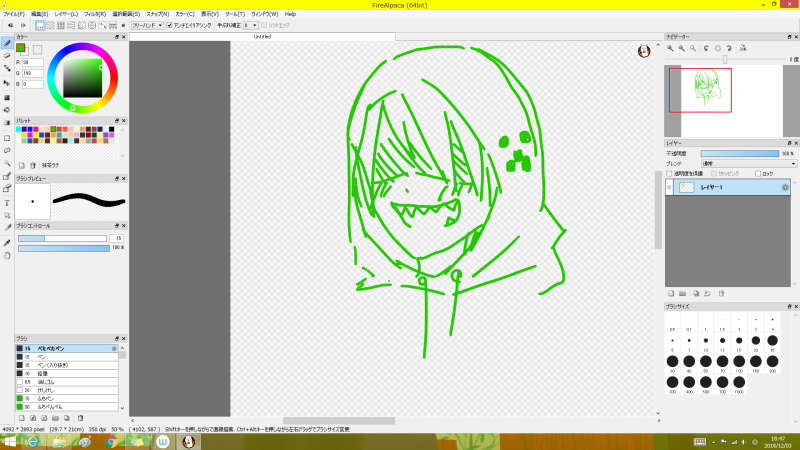Open Internet Explorer from the taskbar
This screenshot has height=450, width=800.
(x=33, y=442)
